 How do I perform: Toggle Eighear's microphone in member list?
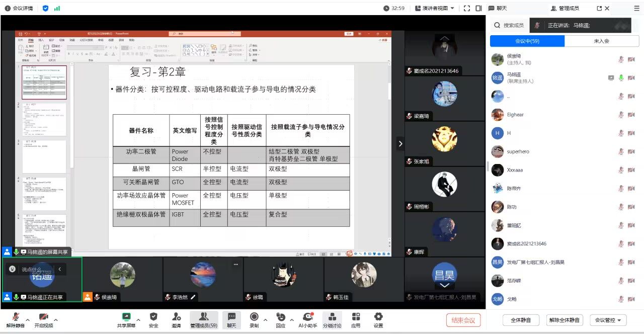[621, 115]
